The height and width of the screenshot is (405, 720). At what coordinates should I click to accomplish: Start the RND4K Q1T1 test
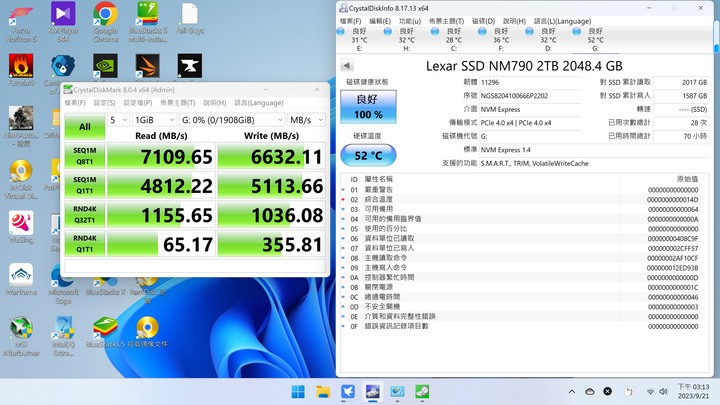[84, 244]
